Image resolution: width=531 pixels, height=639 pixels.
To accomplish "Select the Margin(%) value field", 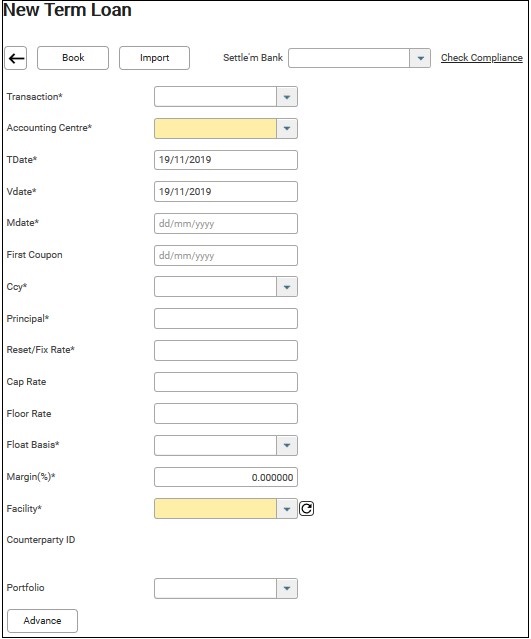I will 226,477.
